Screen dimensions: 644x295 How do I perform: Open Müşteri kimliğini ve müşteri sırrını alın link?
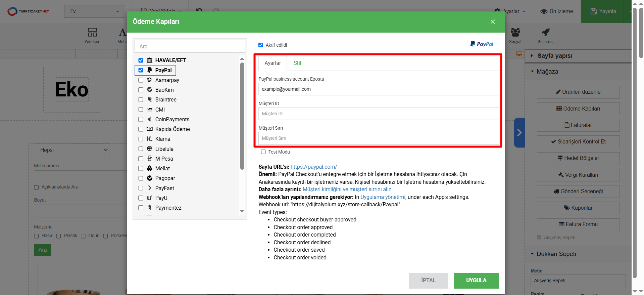[347, 189]
